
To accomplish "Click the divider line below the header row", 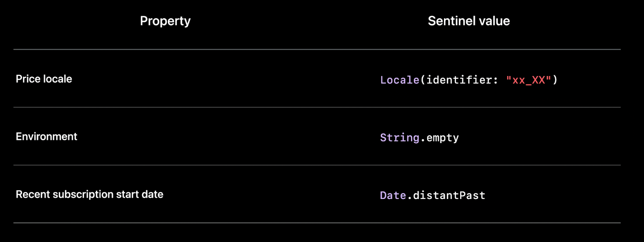I will [x=317, y=49].
